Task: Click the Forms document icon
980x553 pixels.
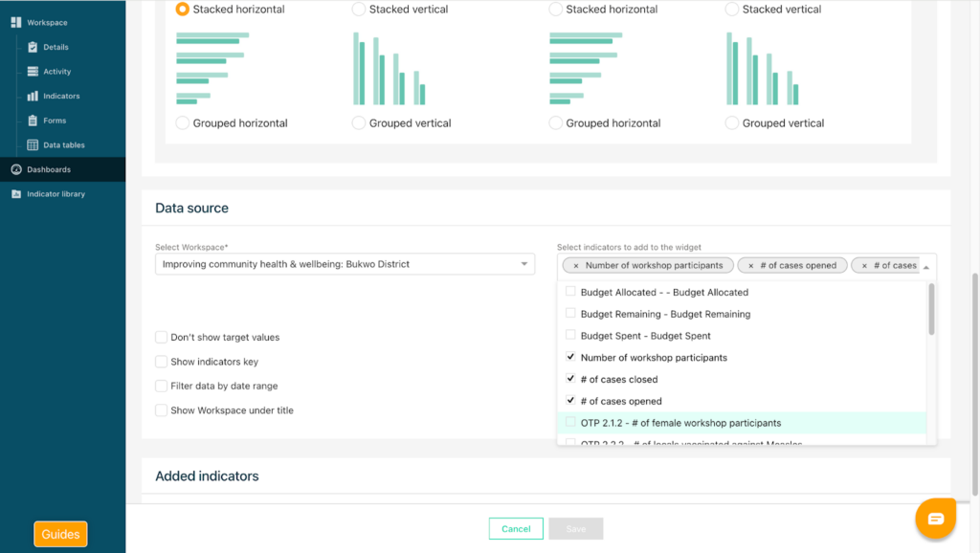Action: tap(33, 121)
